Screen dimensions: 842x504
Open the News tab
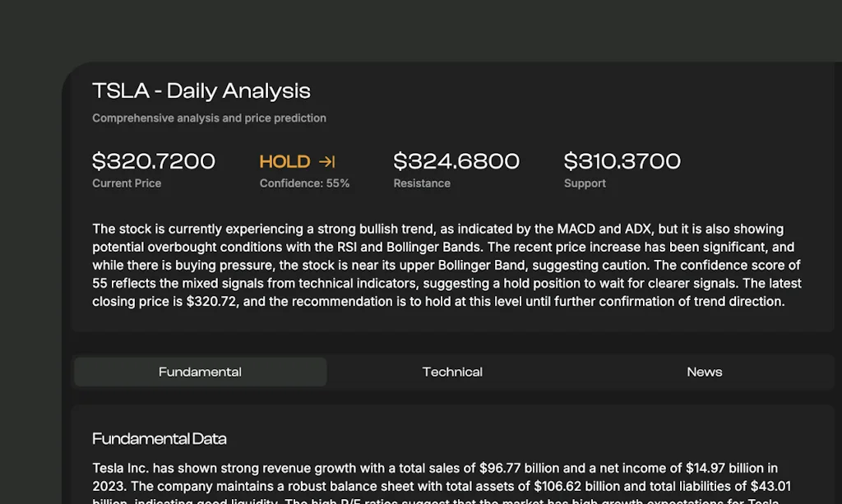point(704,372)
